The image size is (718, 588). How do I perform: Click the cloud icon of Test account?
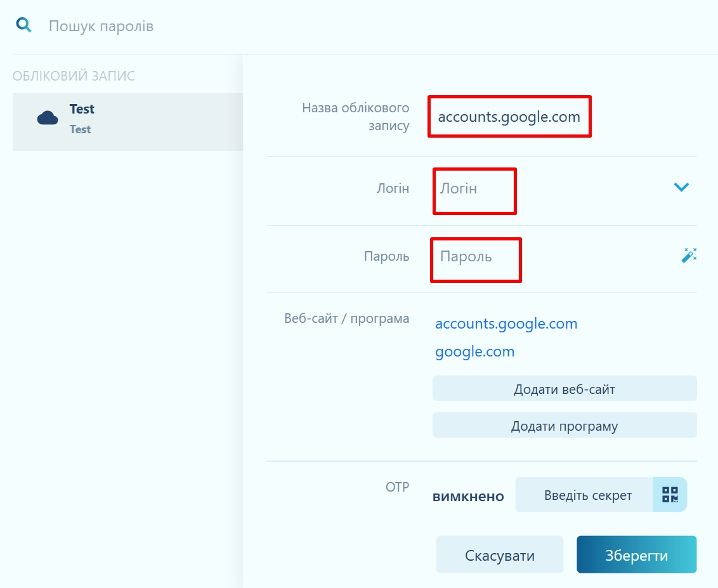point(48,118)
